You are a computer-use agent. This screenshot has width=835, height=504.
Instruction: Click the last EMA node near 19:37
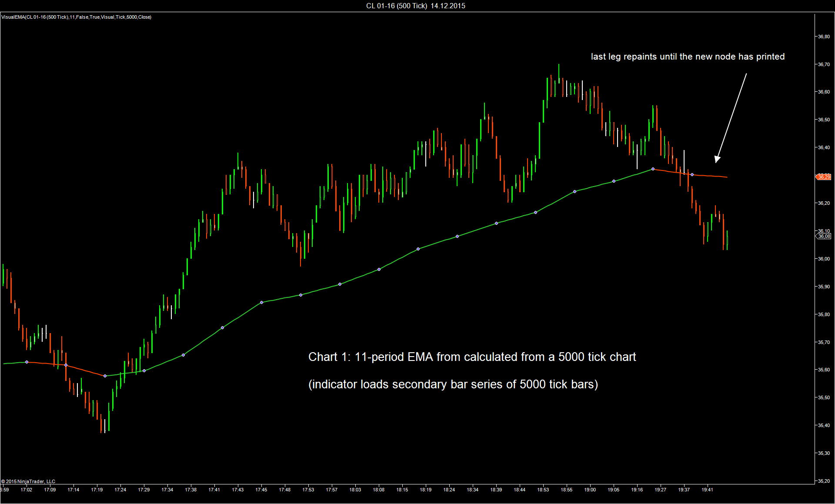pyautogui.click(x=692, y=174)
